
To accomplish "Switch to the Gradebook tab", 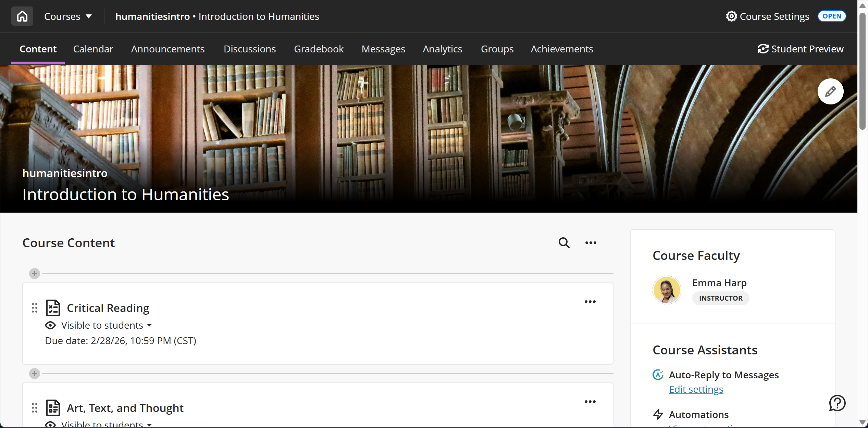I will click(x=319, y=49).
